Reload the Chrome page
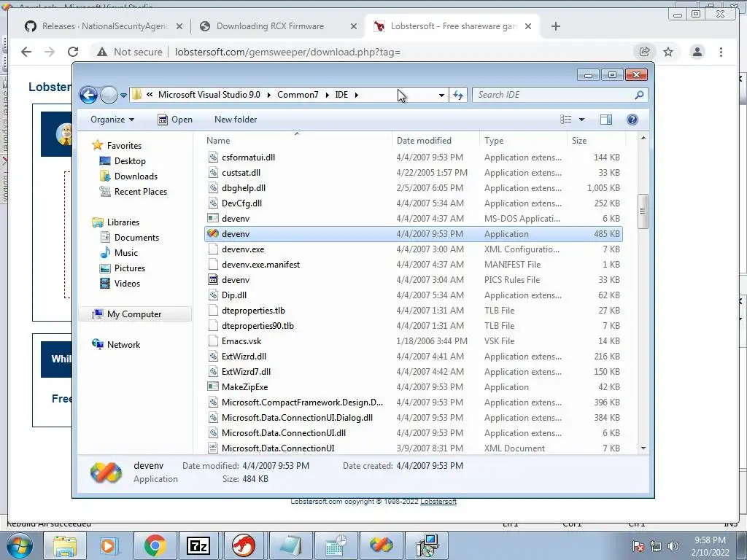 click(73, 52)
